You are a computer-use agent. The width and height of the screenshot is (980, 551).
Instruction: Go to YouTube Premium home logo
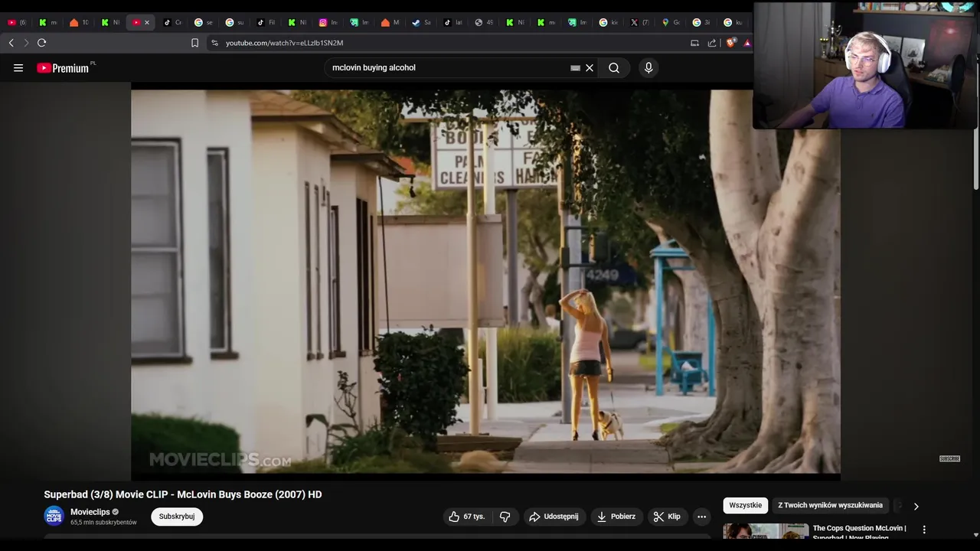[63, 68]
